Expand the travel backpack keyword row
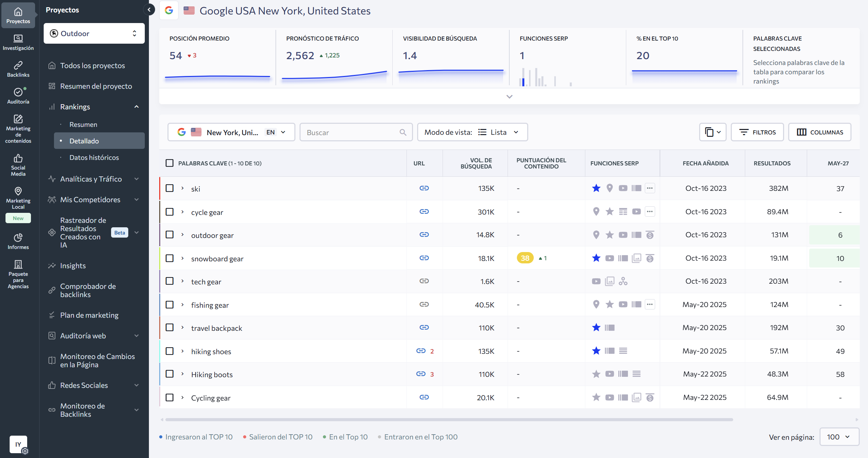 (183, 328)
